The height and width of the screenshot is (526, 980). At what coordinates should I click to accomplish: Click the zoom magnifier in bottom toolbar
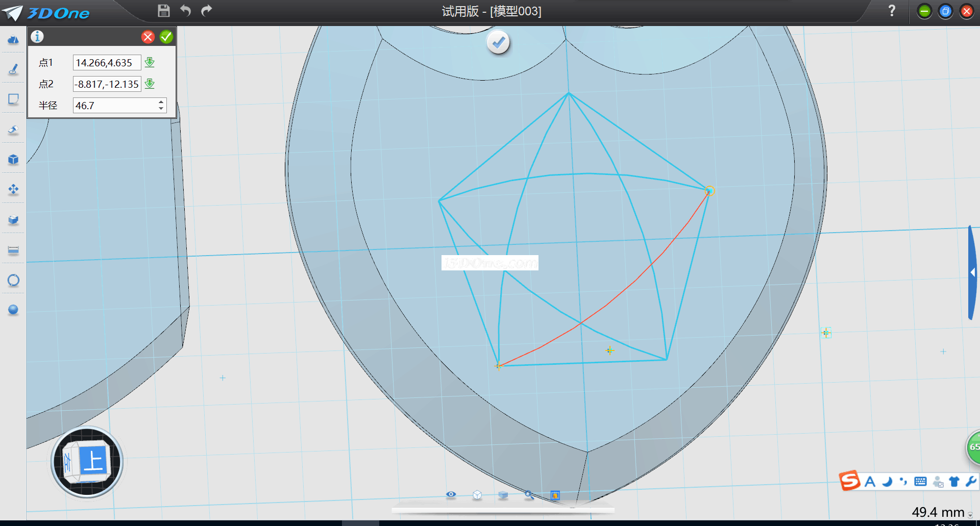[x=529, y=495]
